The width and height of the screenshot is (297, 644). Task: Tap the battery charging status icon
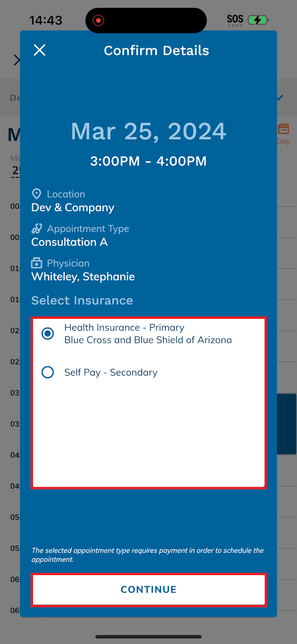258,20
